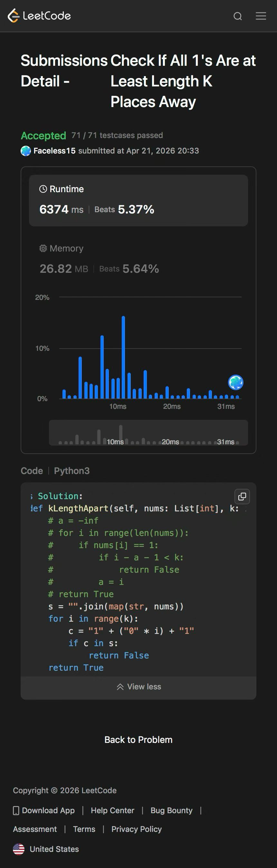Screen dimensions: 277x868
Task: Go Back to Problem
Action: tap(138, 740)
